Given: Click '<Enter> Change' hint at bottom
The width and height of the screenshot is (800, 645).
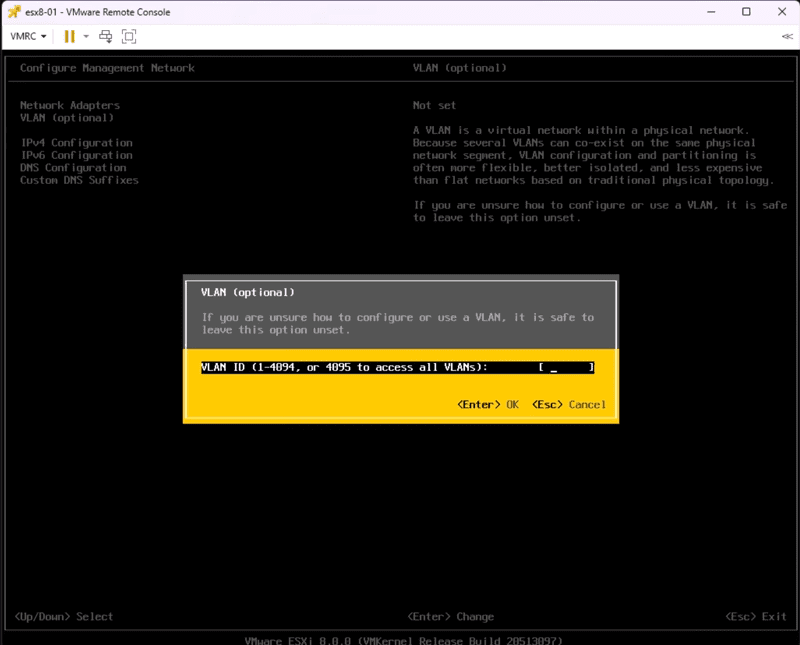Looking at the screenshot, I should tap(451, 616).
